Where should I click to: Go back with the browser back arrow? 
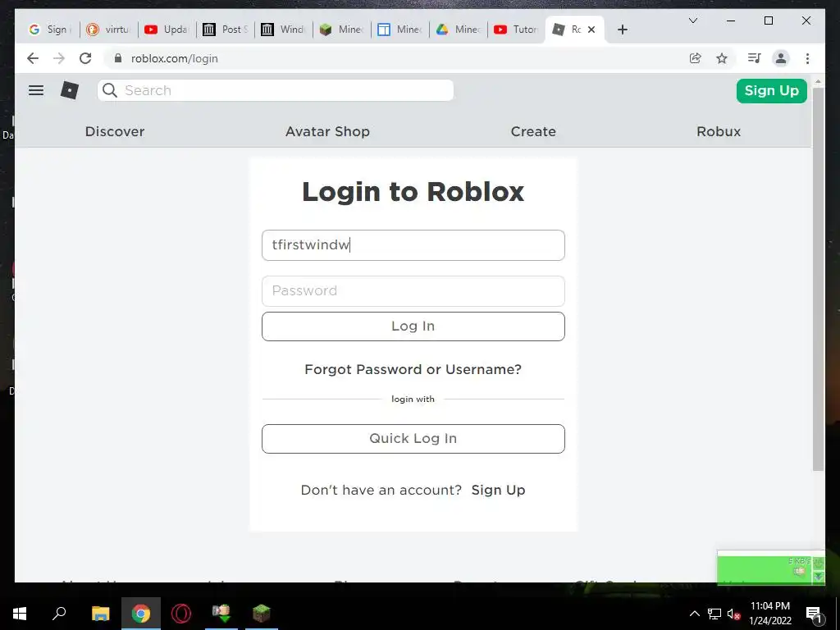(x=33, y=58)
